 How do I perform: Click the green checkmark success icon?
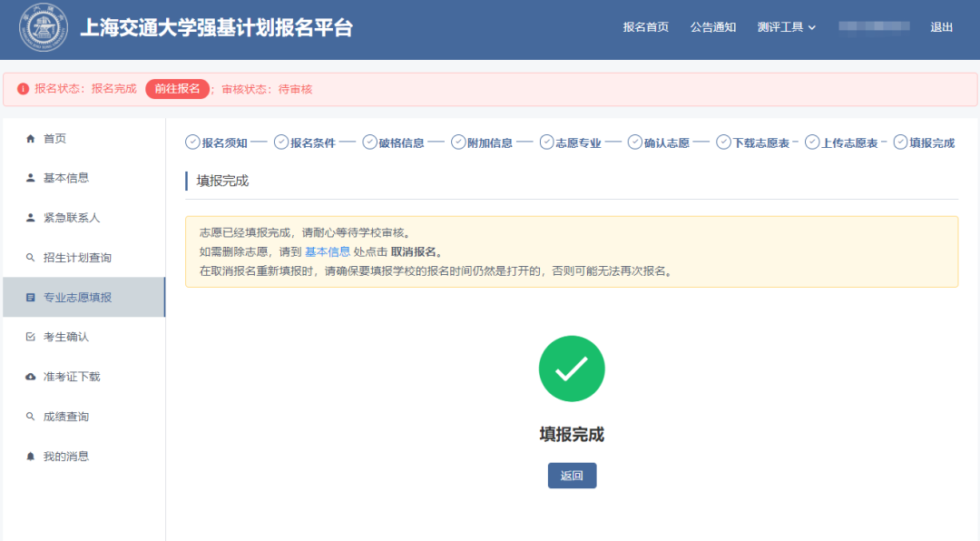coord(572,369)
